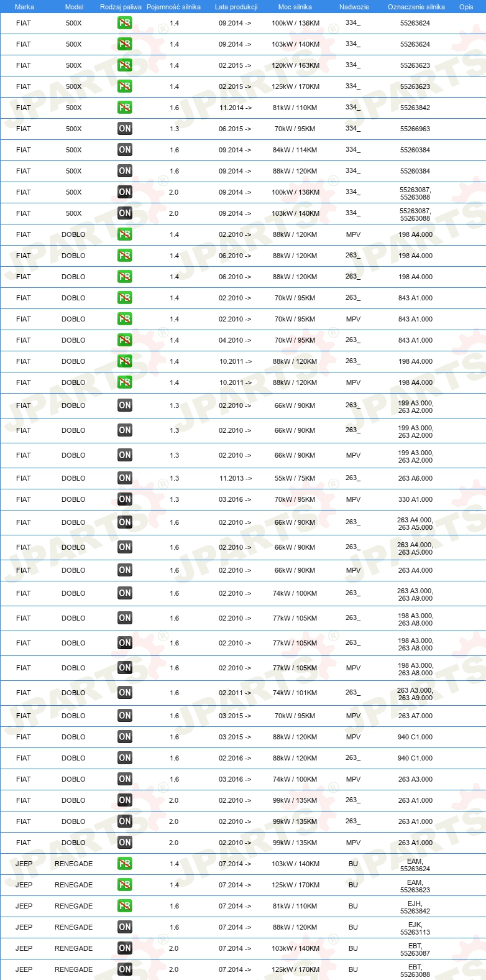Select engine code 263 A6.000
Image resolution: width=486 pixels, height=980 pixels.
click(x=415, y=478)
